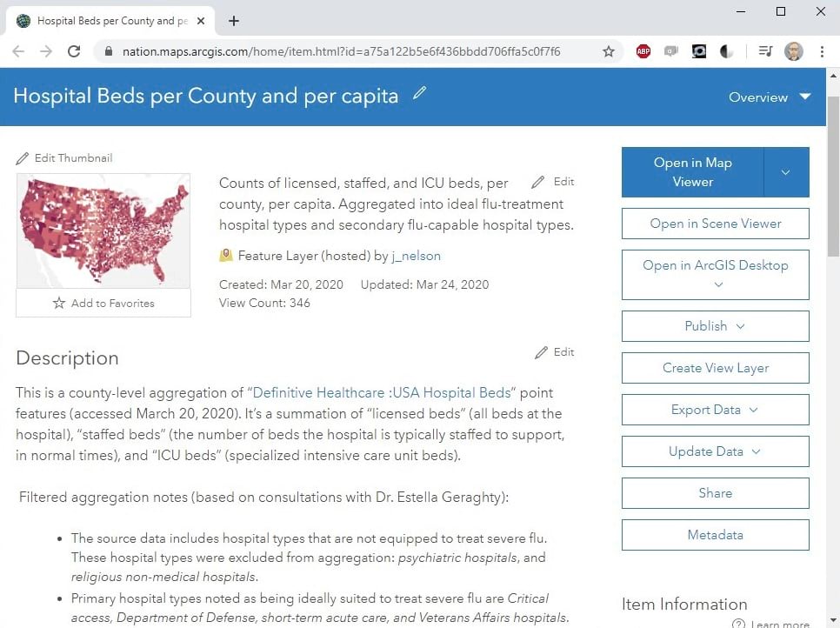Click the half-moon dark mode extension icon

(x=726, y=51)
